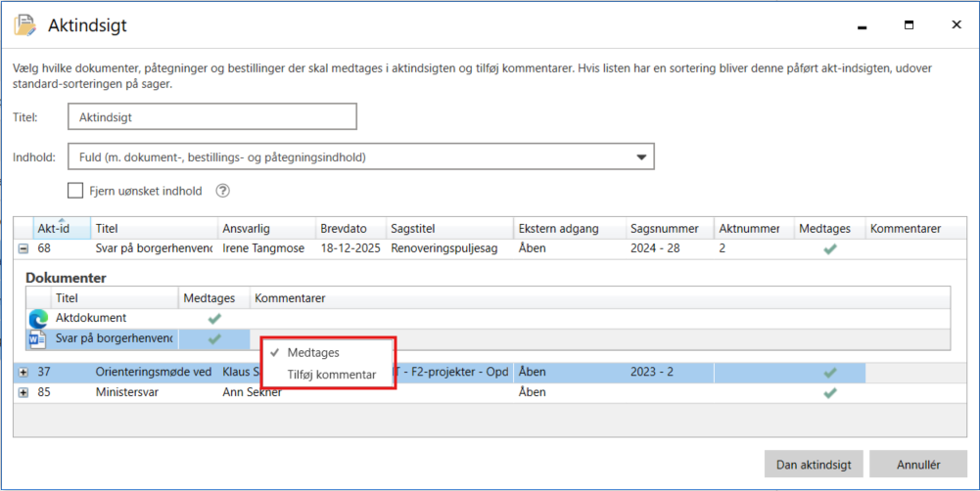Click the Aktindsigt app icon in title bar

point(25,25)
